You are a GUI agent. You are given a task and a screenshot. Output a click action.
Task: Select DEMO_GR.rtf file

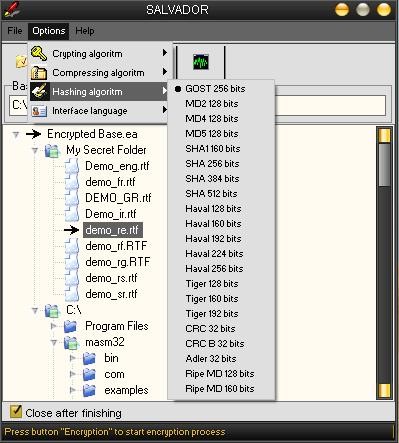[118, 198]
